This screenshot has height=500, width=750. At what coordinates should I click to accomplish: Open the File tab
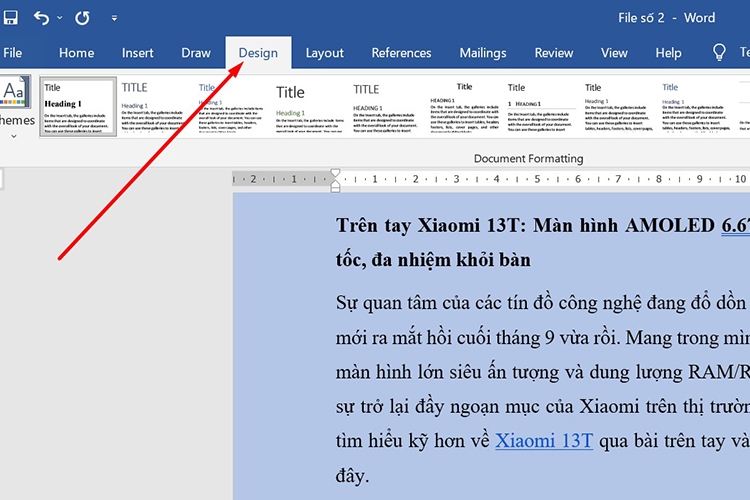point(12,53)
